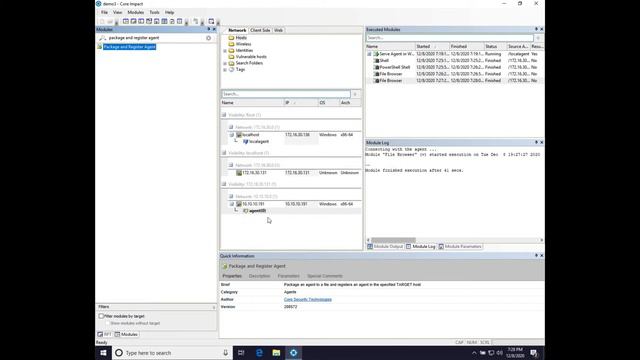Open File Explorer from taskbar
Image resolution: width=640 pixels, height=360 pixels.
pos(276,353)
